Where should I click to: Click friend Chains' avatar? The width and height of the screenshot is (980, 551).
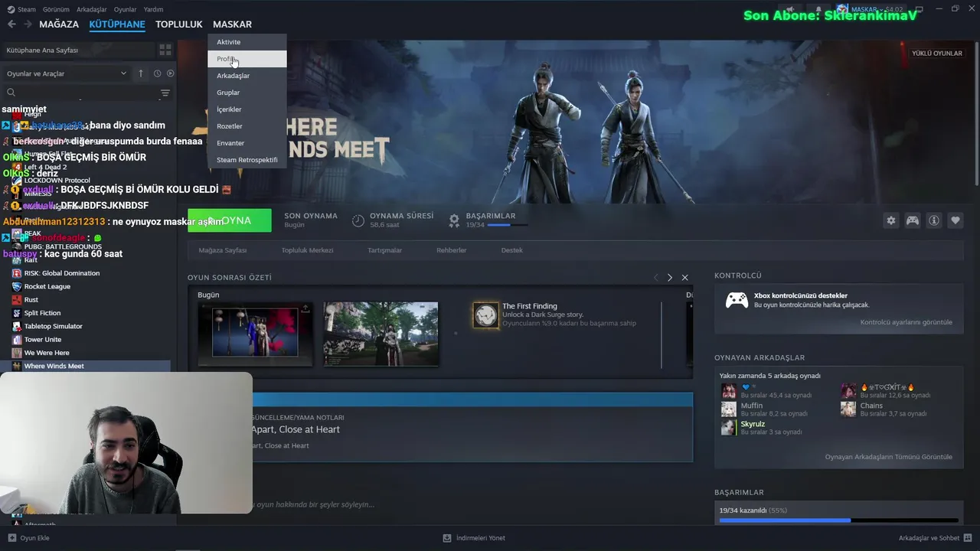[848, 409]
